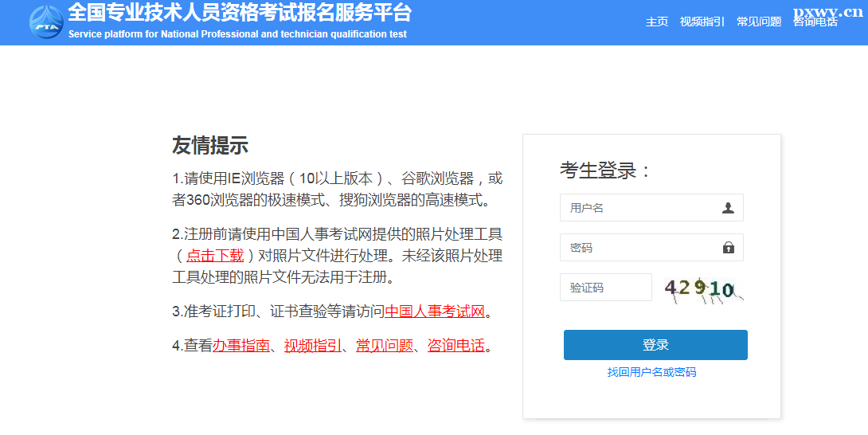Open the 办事指南 red link
The image size is (868, 435).
[x=241, y=346]
